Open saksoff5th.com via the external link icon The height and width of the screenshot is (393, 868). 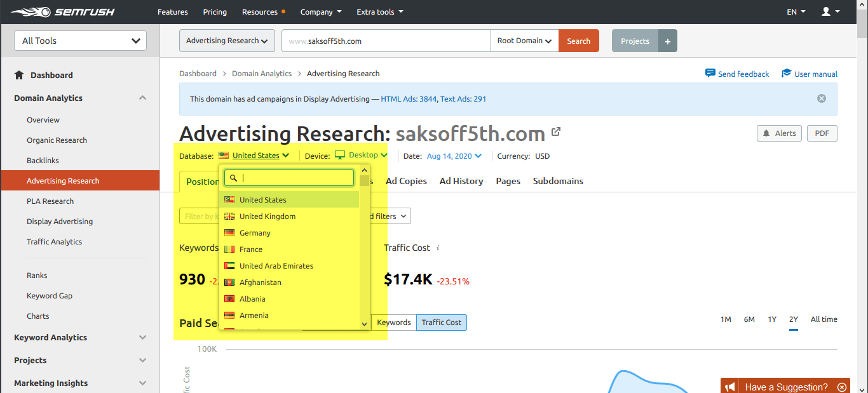pos(556,131)
